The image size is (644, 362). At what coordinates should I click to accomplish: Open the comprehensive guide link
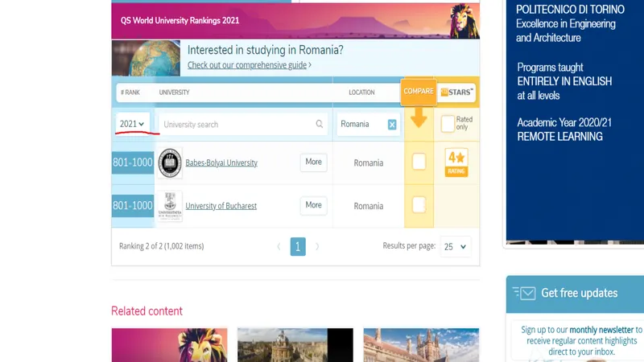[248, 65]
